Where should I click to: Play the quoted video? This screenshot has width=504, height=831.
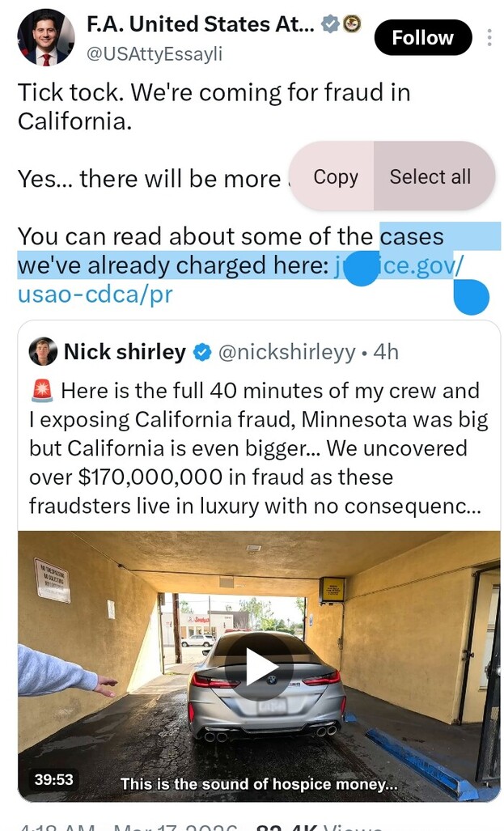tap(260, 666)
